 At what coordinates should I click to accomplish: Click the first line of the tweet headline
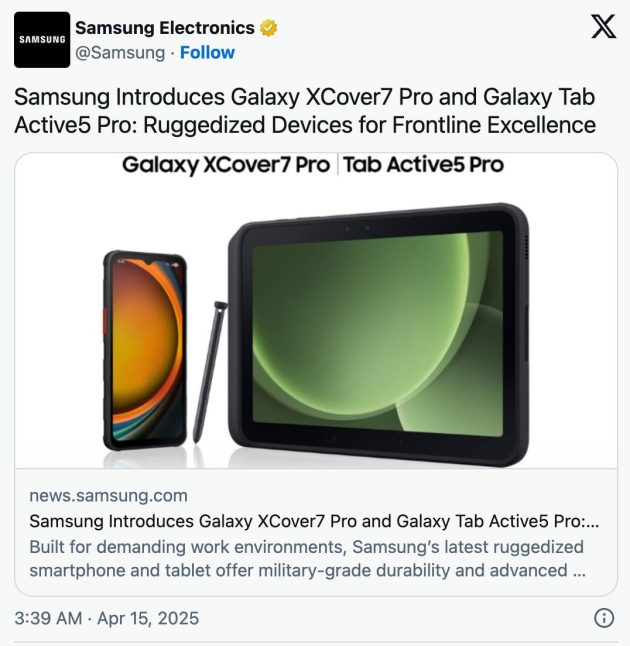tap(304, 97)
